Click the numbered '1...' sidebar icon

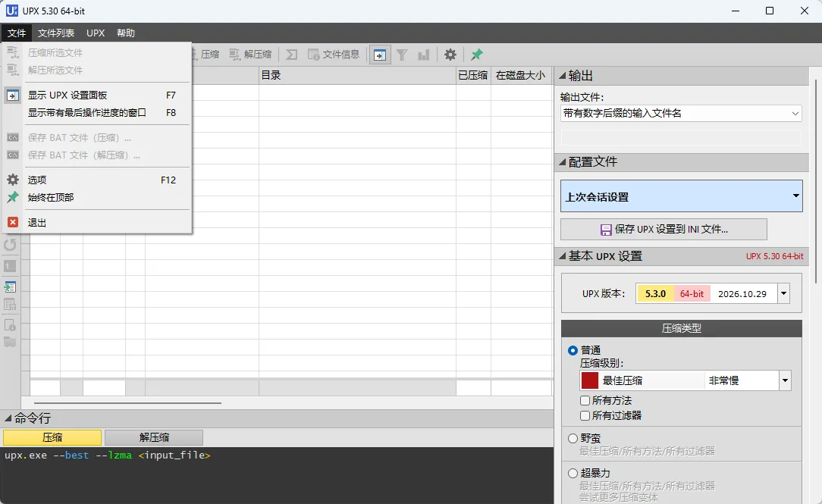[10, 266]
